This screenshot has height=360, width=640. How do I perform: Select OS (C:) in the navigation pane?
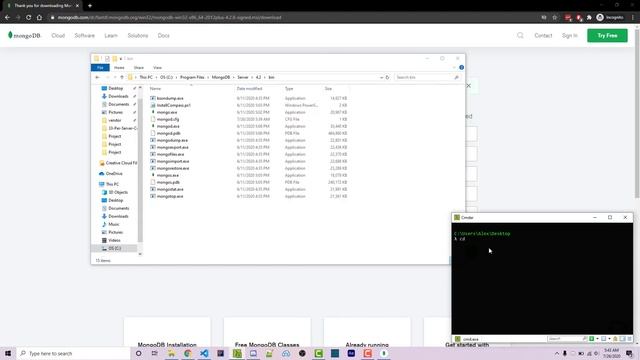(x=114, y=248)
